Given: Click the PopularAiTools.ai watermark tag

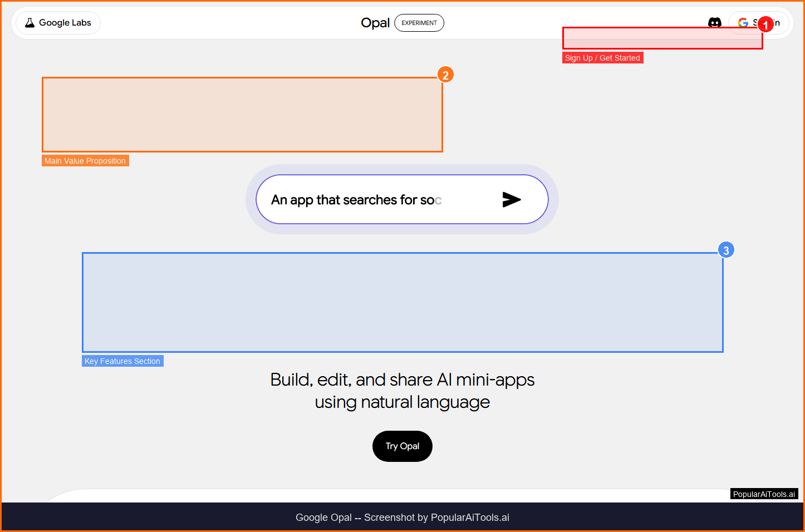Looking at the screenshot, I should [764, 494].
